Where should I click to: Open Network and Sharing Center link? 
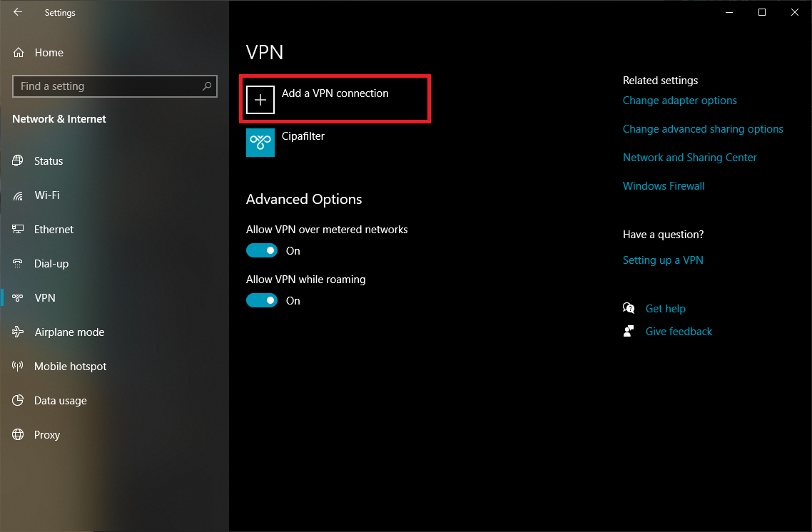[x=689, y=158]
